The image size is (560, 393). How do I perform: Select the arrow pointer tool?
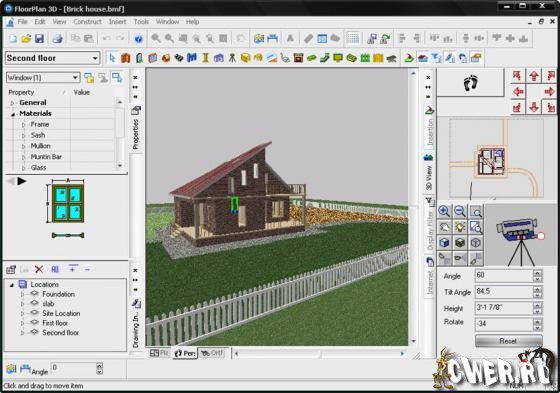coord(112,58)
